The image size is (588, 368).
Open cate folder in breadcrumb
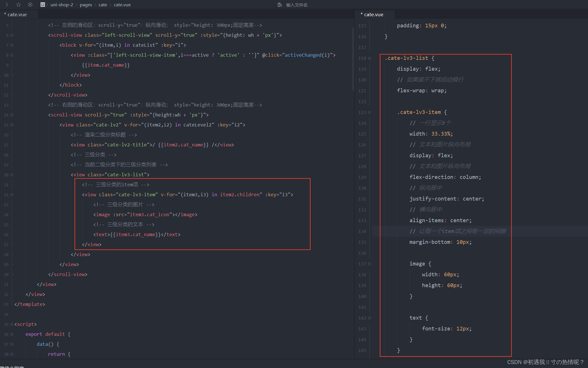click(x=103, y=5)
